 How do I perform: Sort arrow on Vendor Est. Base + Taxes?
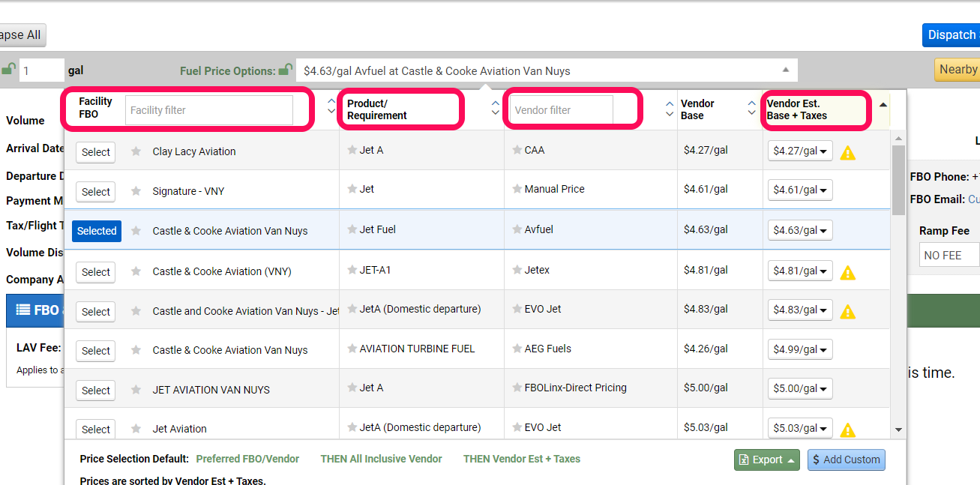tap(883, 105)
